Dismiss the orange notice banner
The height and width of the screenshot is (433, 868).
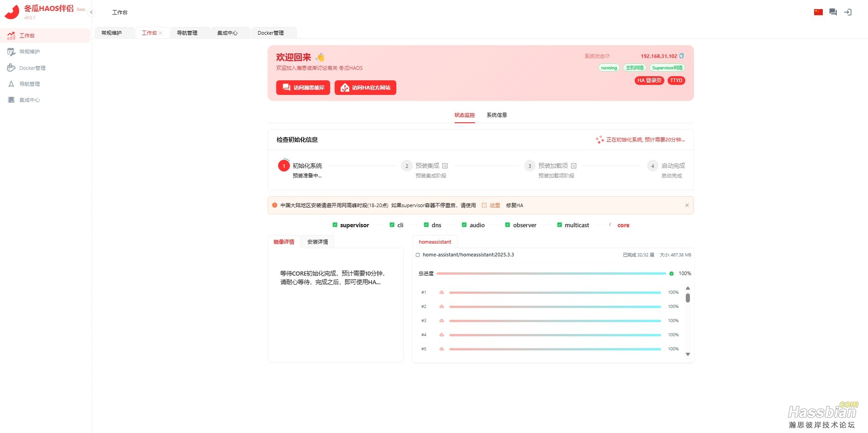point(687,205)
